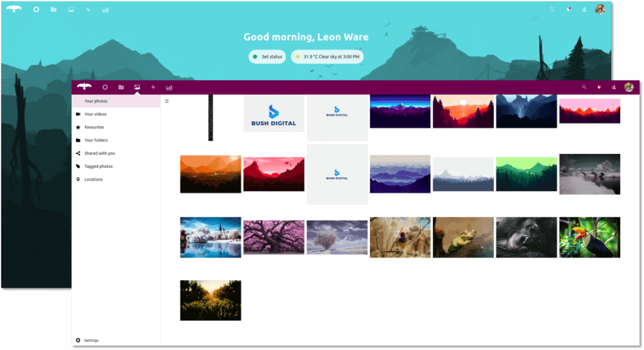Toggle the navigation hamburger menu

(x=167, y=101)
